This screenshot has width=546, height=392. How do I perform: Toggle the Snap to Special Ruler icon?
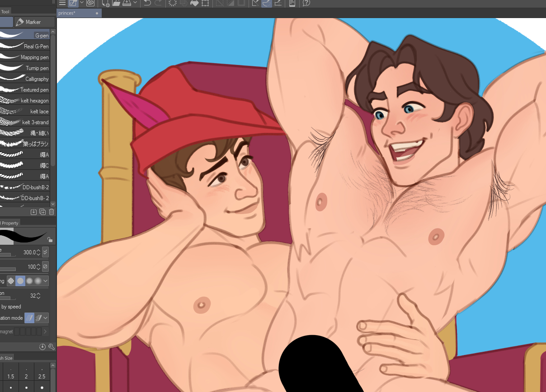266,4
